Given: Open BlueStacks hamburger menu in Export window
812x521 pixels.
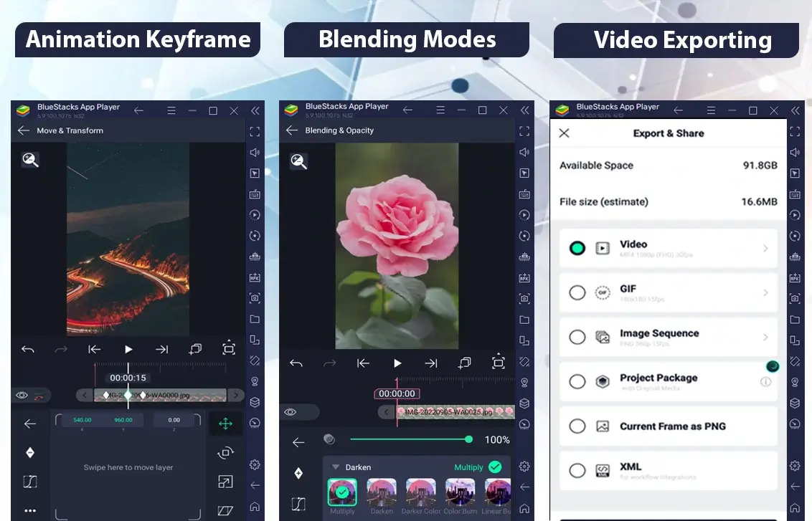Looking at the screenshot, I should [x=711, y=110].
